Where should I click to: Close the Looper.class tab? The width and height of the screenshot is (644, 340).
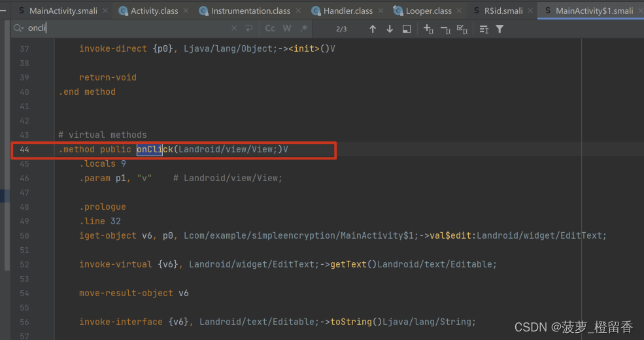[x=459, y=10]
